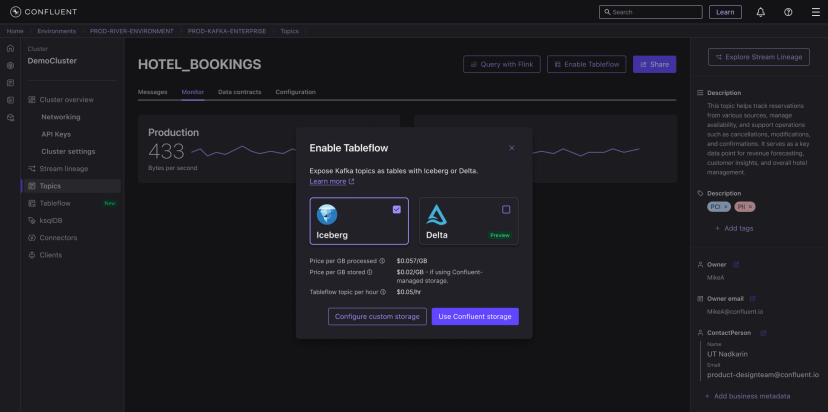Viewport: 828px width, 412px height.
Task: Edit Owner field pencil icon
Action: coord(736,264)
